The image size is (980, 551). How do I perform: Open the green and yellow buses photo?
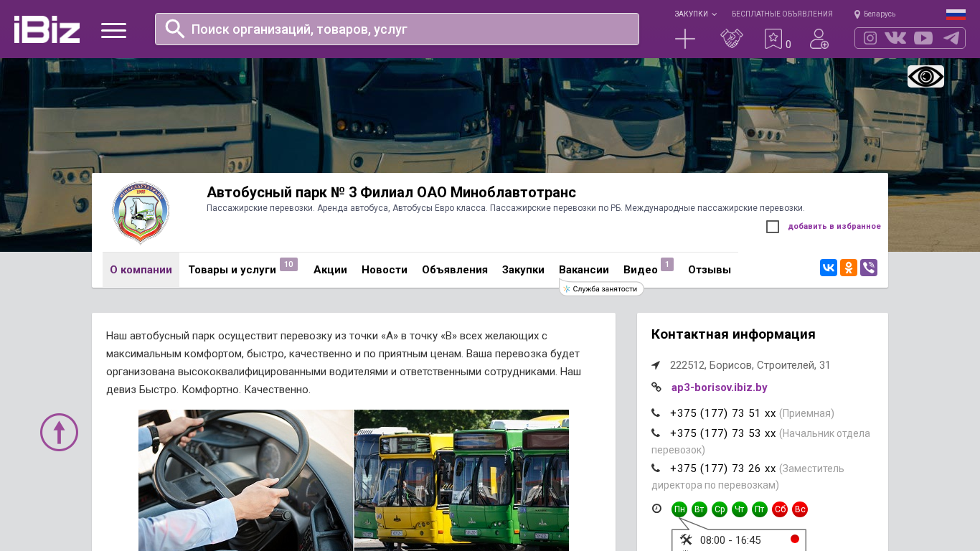[x=461, y=480]
